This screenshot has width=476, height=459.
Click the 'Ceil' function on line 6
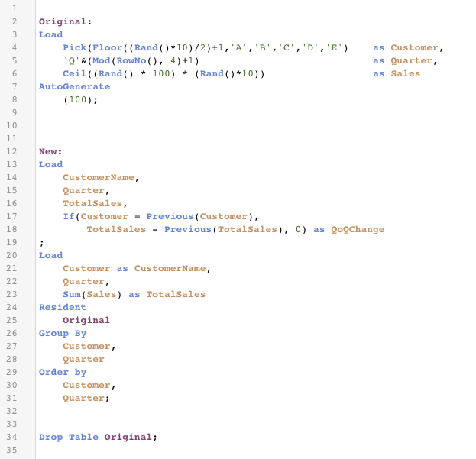[x=75, y=74]
